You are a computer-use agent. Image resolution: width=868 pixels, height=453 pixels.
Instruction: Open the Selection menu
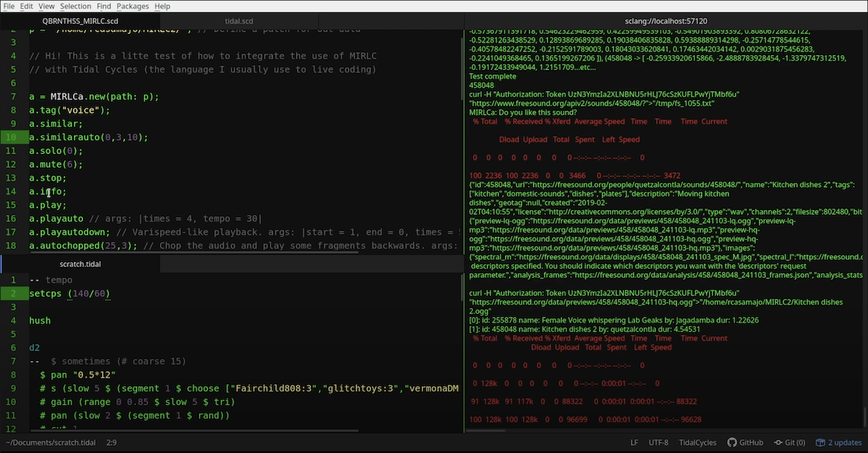tap(76, 6)
